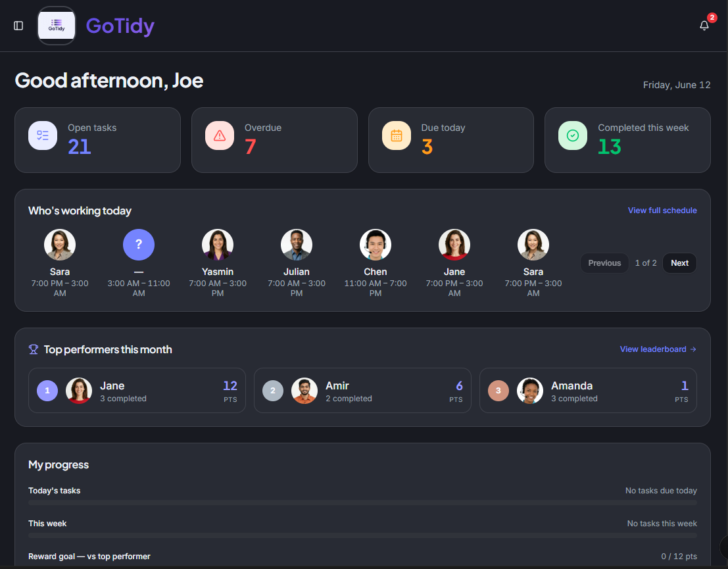Open the View leaderboard link

point(658,349)
